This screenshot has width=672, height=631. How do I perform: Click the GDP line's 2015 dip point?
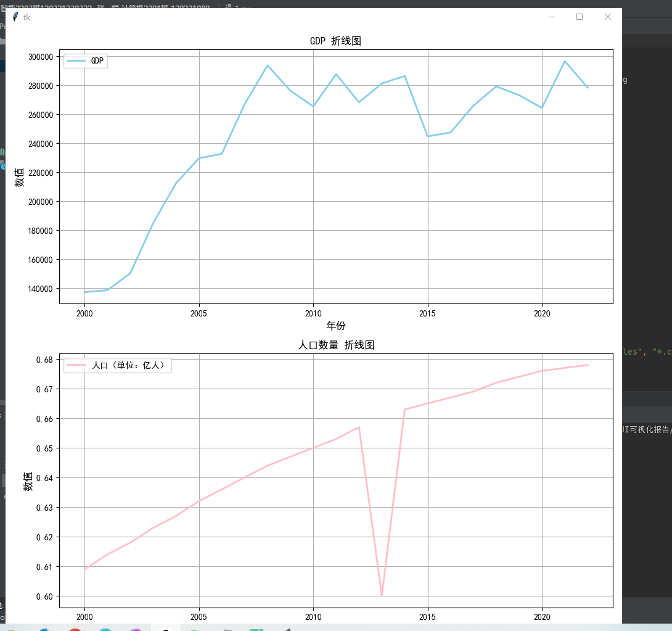coord(428,136)
